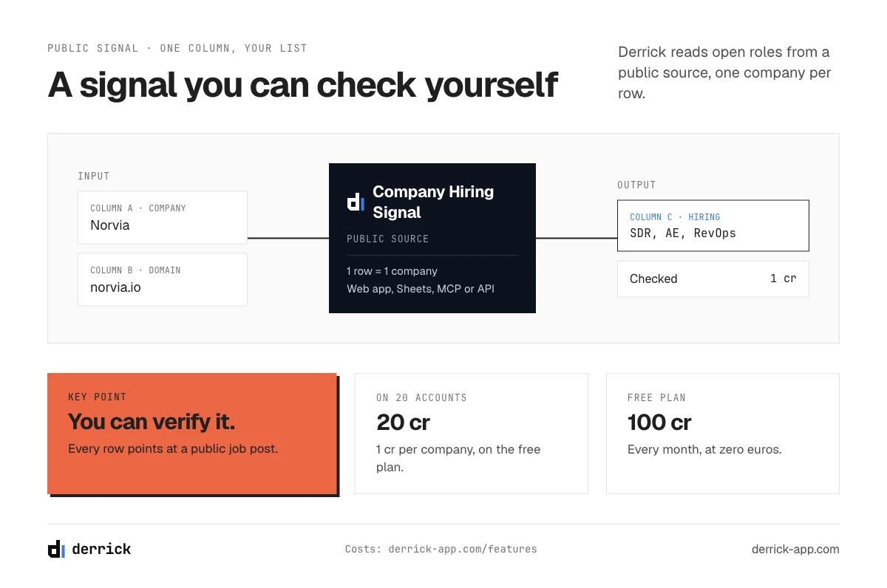Click the 'Web app, Sheets, MCP or API' text
The width and height of the screenshot is (887, 588).
(421, 289)
